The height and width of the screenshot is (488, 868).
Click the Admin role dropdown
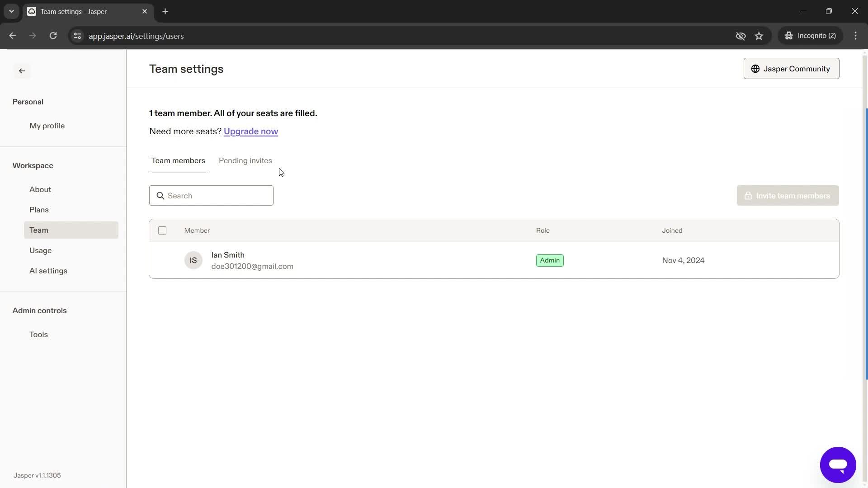coord(549,260)
